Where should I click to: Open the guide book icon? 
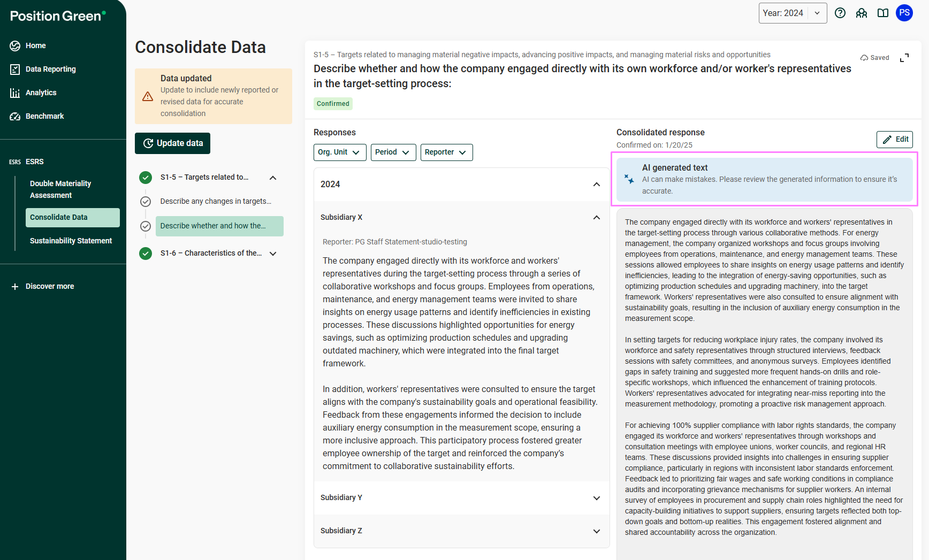pyautogui.click(x=883, y=13)
